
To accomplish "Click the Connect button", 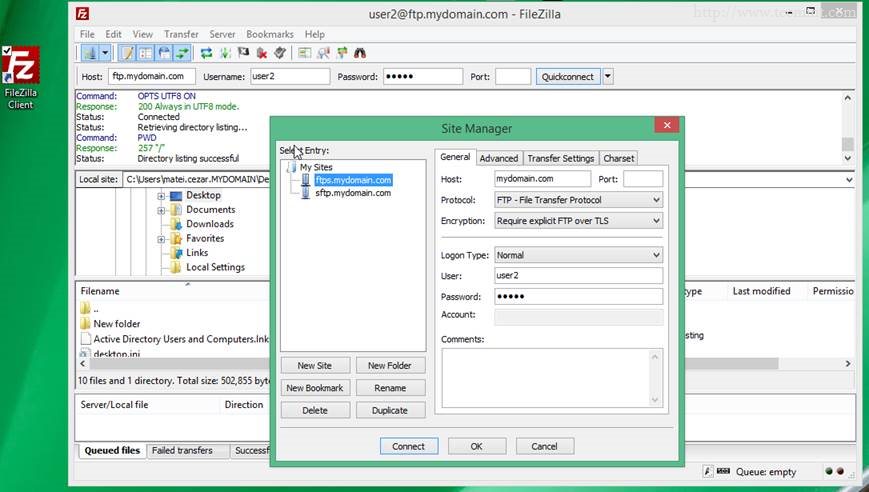I will pyautogui.click(x=408, y=446).
